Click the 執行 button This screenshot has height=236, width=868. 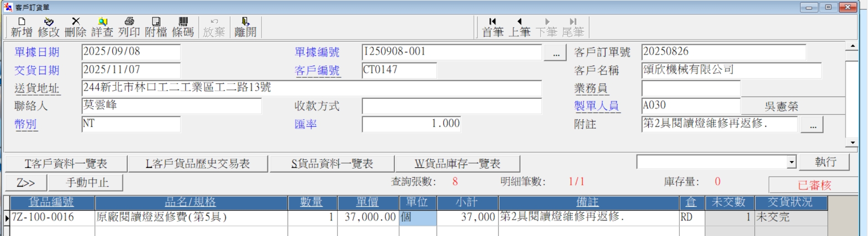click(826, 162)
